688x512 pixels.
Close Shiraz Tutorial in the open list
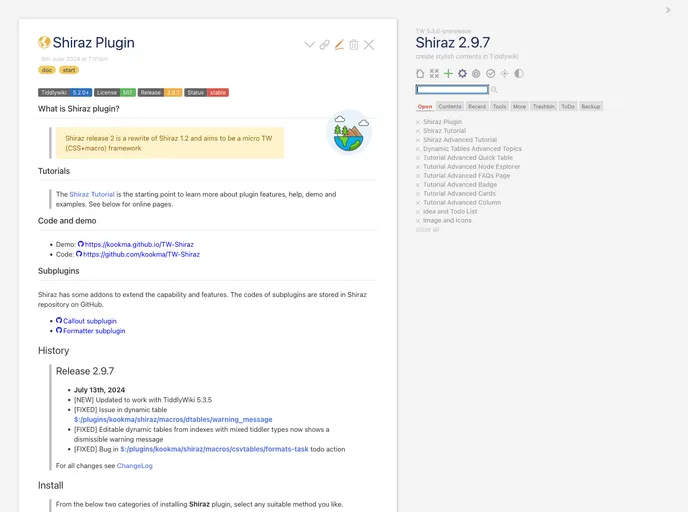click(x=418, y=131)
